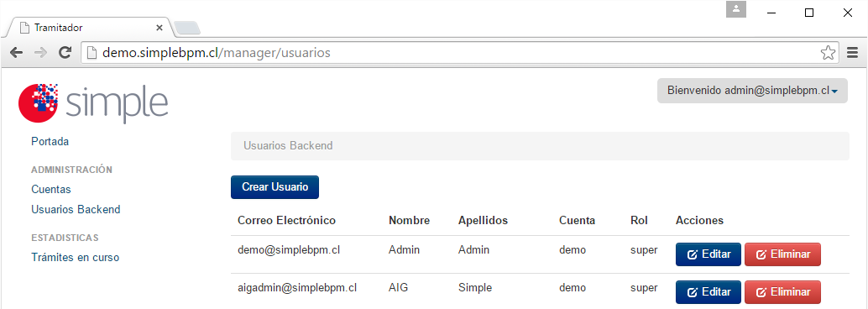This screenshot has height=309, width=868.
Task: Click the Apellidos column header
Action: click(x=483, y=220)
